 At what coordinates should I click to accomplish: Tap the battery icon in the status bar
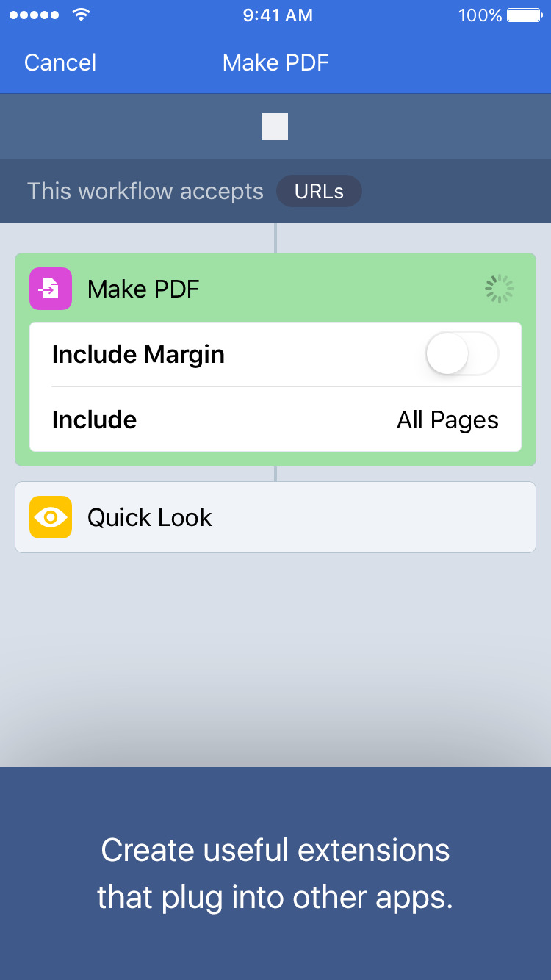(525, 15)
